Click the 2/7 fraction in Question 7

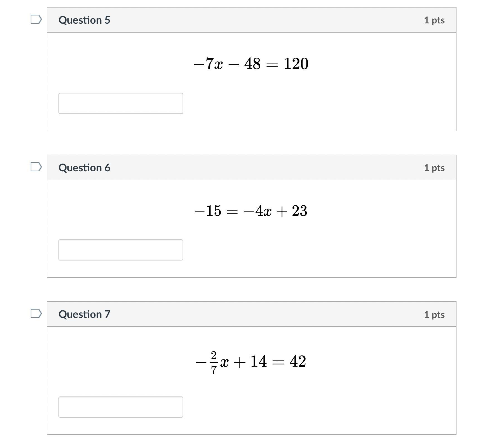pos(214,362)
